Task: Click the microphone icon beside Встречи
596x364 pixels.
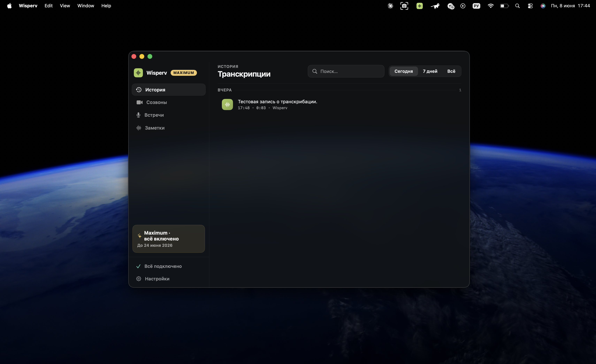Action: (138, 115)
